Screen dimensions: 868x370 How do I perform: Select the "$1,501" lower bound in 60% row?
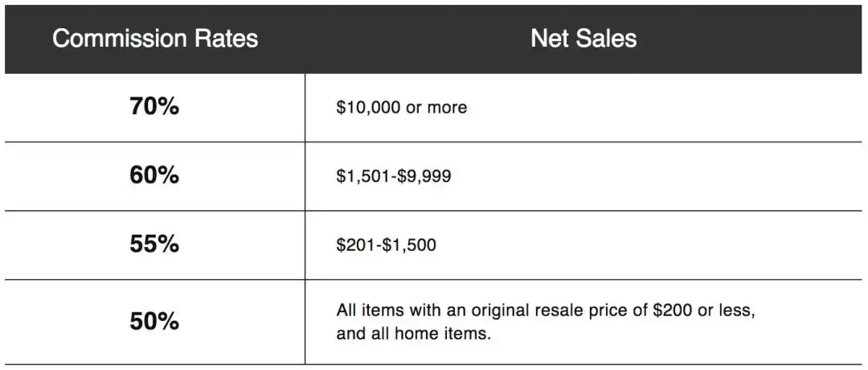click(362, 176)
